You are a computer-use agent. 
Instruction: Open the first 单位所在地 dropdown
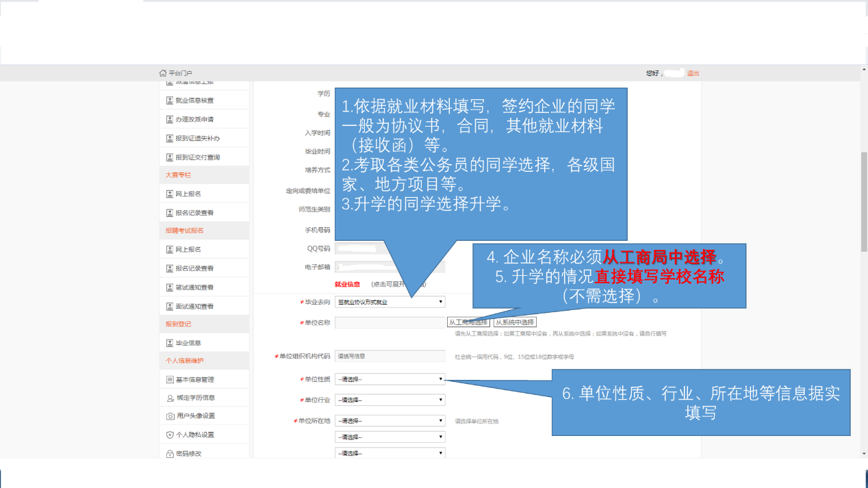click(x=390, y=421)
